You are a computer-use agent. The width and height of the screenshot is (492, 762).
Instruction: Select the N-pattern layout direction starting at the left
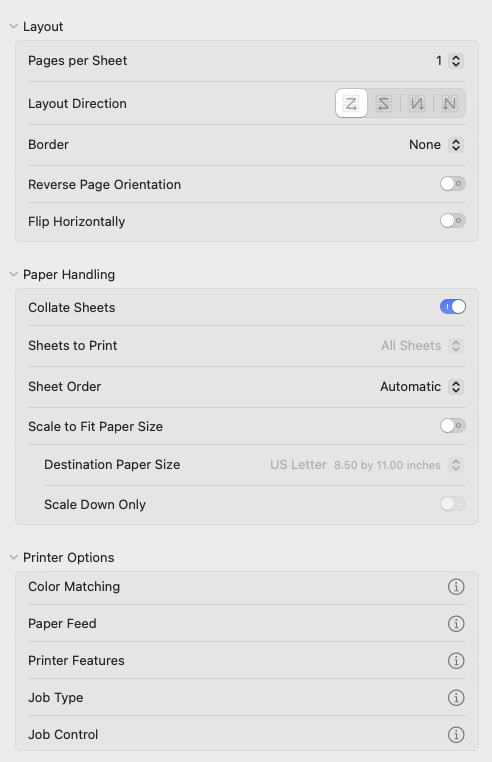(417, 104)
